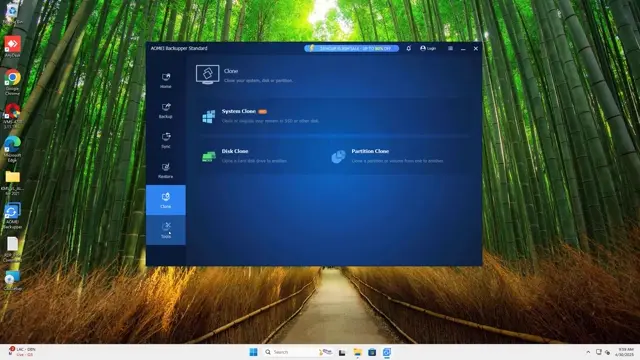The height and width of the screenshot is (360, 640).
Task: Open notifications bell in title bar
Action: (409, 48)
